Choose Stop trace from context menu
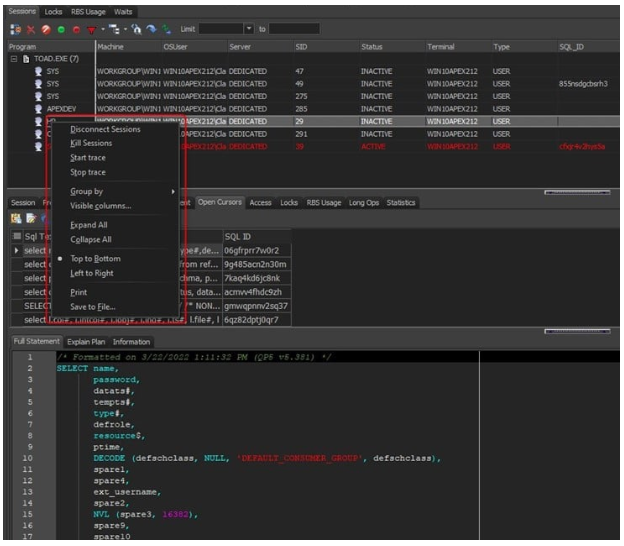 tap(88, 172)
